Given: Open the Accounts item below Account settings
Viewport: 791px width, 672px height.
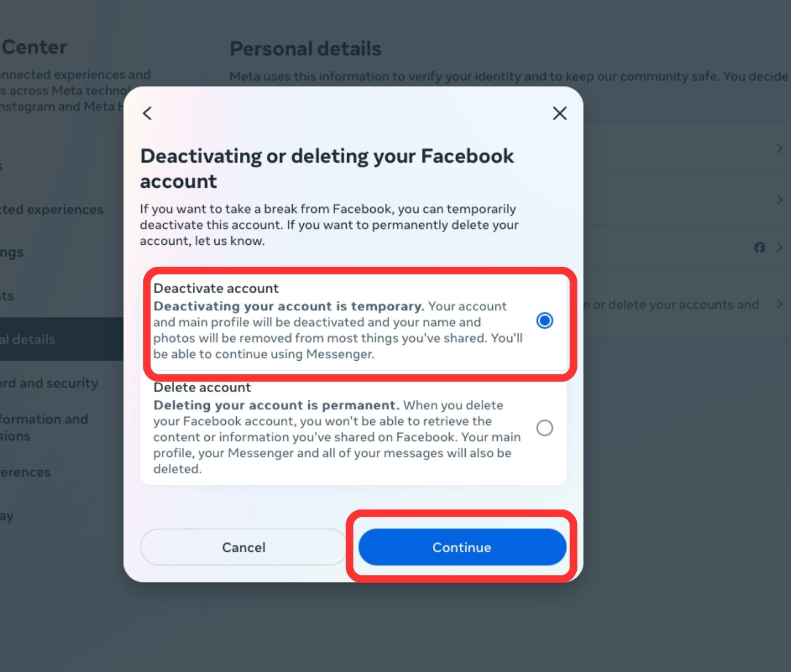Looking at the screenshot, I should 8,296.
